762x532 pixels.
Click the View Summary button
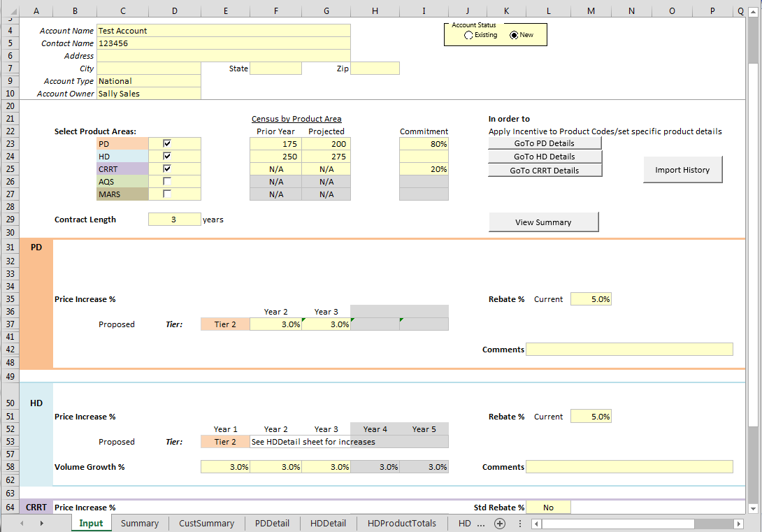click(543, 222)
